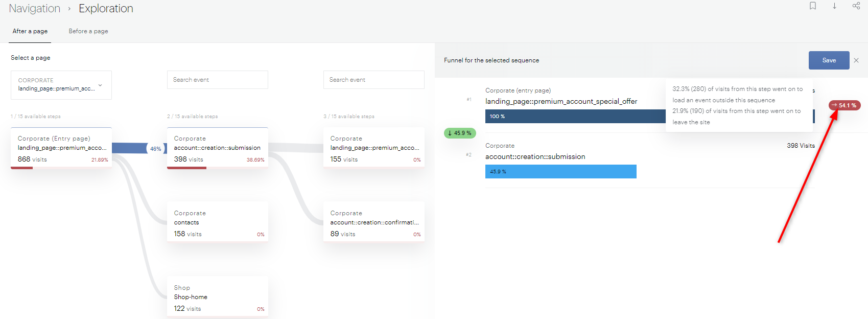Screen dimensions: 868x319
Task: Click the step 3 Search event field
Action: point(373,80)
